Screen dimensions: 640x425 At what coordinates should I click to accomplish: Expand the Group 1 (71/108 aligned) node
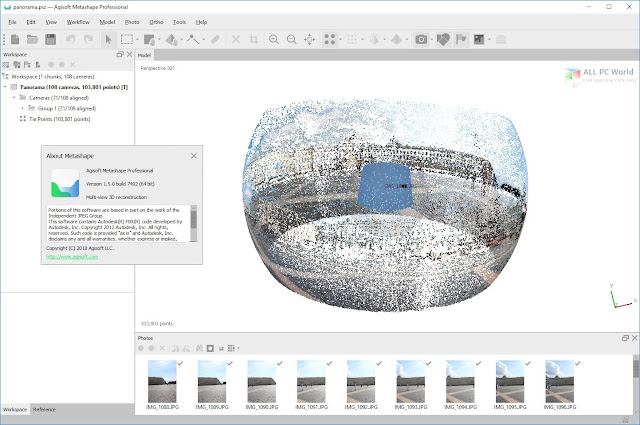(22, 108)
